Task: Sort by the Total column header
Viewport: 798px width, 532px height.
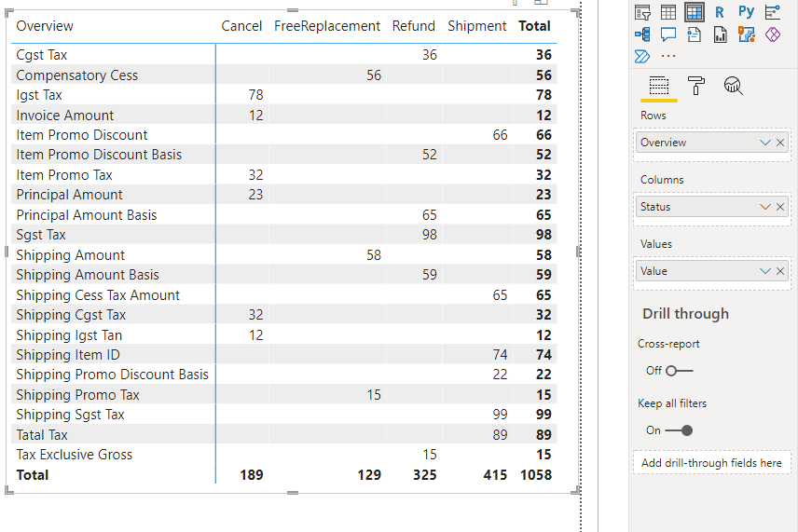Action: [x=534, y=26]
